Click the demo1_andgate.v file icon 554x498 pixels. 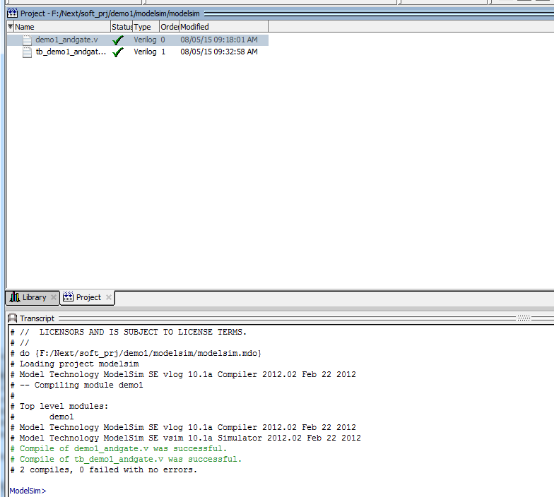[x=27, y=40]
